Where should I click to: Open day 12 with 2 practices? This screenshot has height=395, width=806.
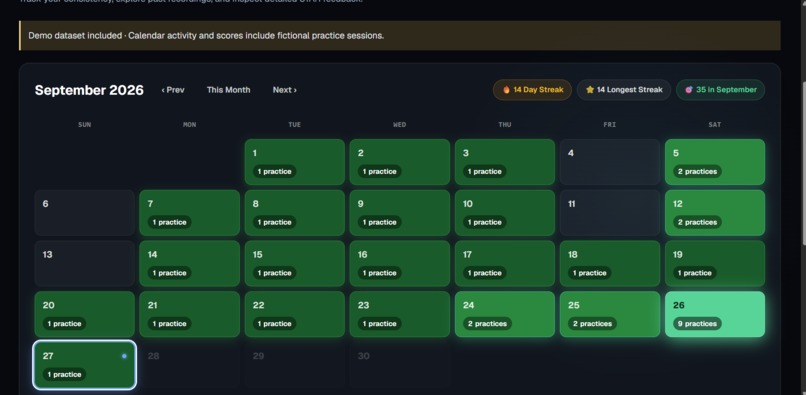pyautogui.click(x=715, y=213)
